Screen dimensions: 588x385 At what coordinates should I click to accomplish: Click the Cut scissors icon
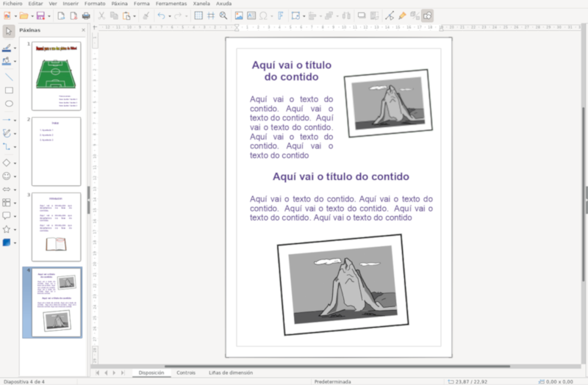point(101,15)
